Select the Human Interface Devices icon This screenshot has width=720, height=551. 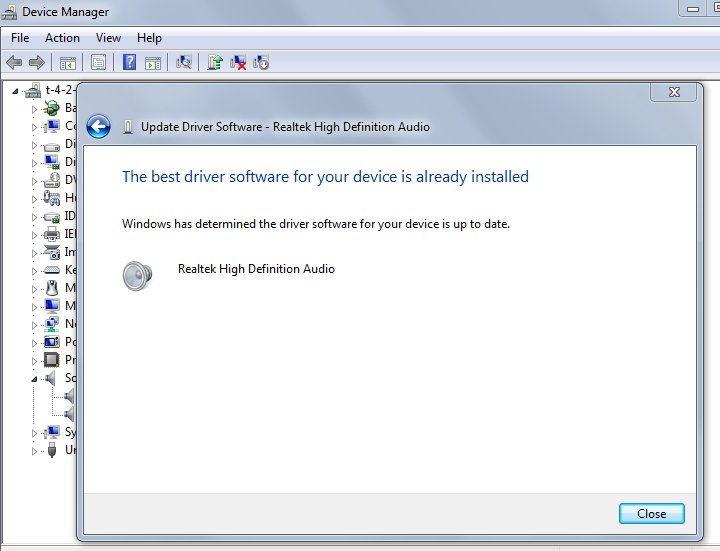click(51, 198)
